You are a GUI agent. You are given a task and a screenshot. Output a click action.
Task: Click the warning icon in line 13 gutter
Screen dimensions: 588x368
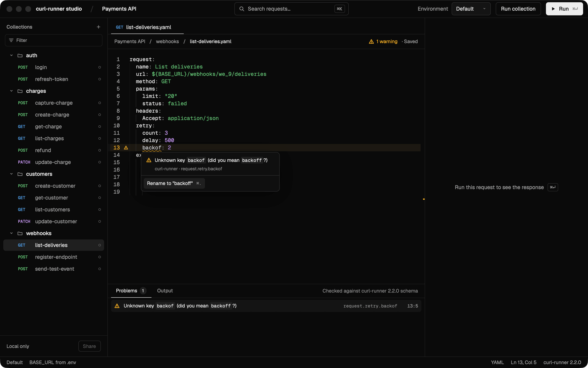pos(126,148)
